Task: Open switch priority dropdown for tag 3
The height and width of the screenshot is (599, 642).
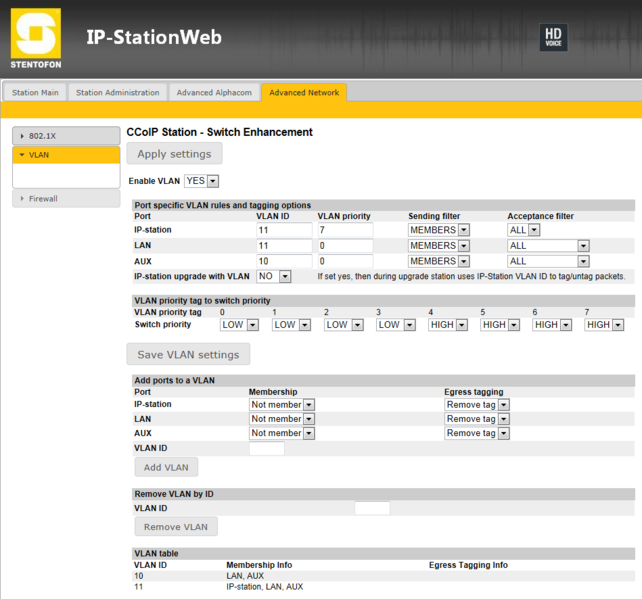Action: (x=396, y=325)
